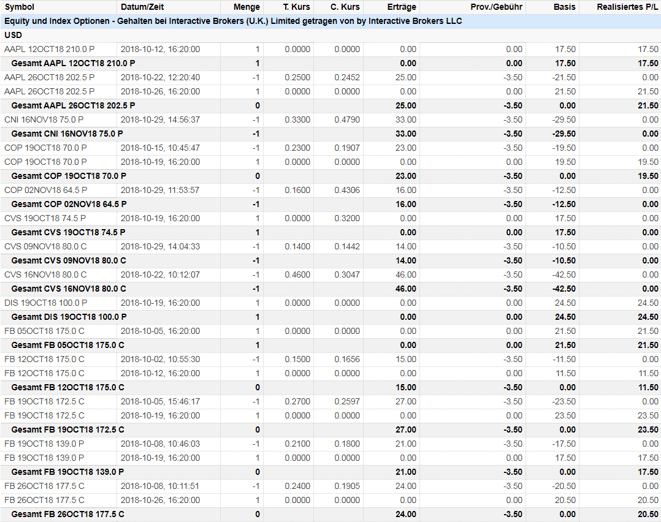Select the AAPL 12OCT18 210.0 P trade row
The height and width of the screenshot is (522, 661).
[330, 49]
